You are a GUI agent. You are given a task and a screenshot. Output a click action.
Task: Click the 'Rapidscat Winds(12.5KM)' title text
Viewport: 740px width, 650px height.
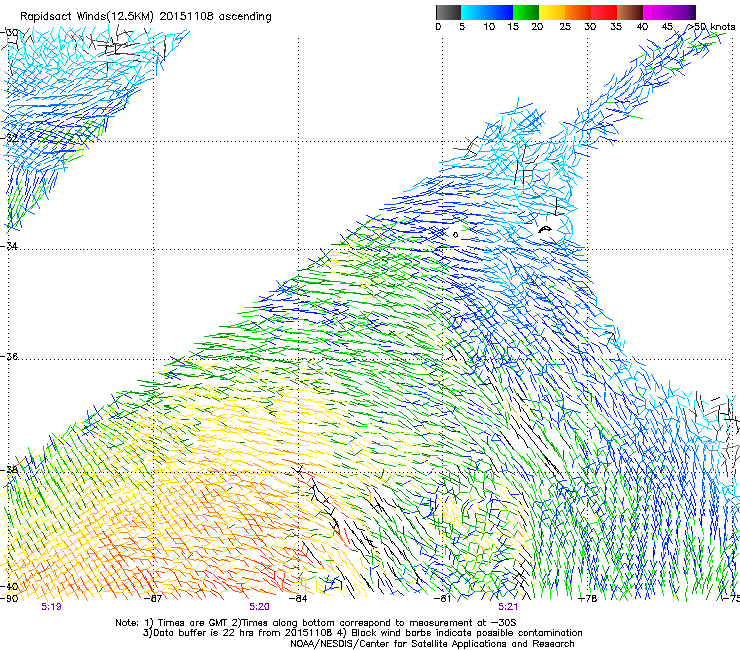click(87, 17)
